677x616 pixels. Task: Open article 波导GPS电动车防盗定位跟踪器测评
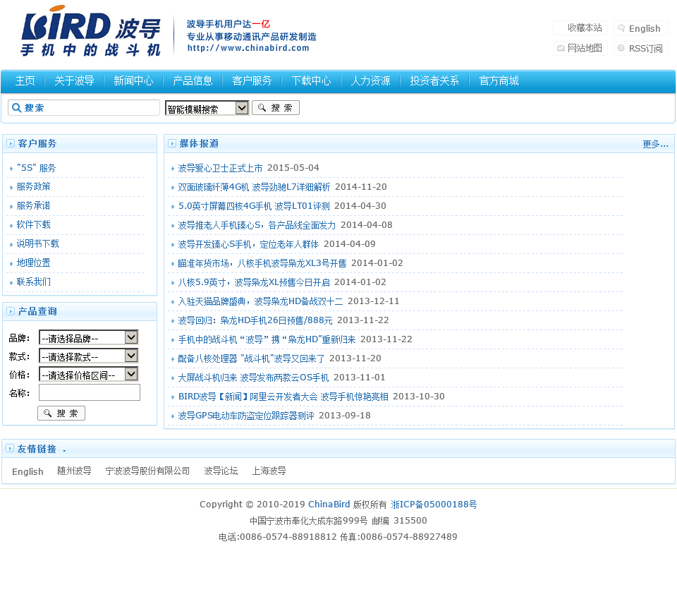click(246, 415)
